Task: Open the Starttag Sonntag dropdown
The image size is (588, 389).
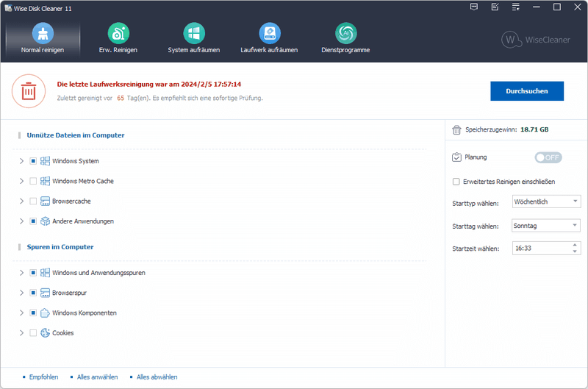Action: pyautogui.click(x=546, y=226)
